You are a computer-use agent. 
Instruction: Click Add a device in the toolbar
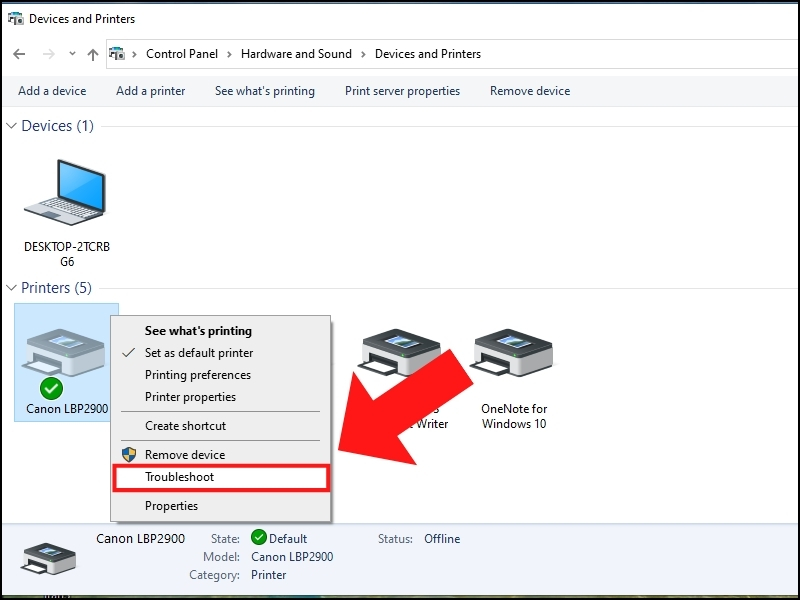pos(52,91)
